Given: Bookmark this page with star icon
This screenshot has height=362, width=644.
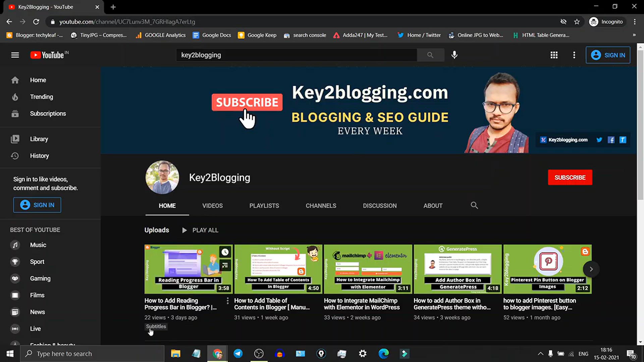Looking at the screenshot, I should coord(577,22).
